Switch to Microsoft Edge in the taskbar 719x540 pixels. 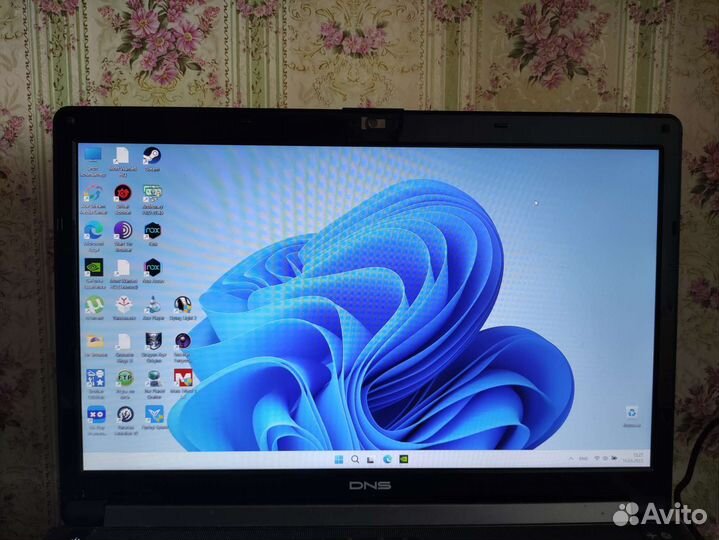(387, 459)
